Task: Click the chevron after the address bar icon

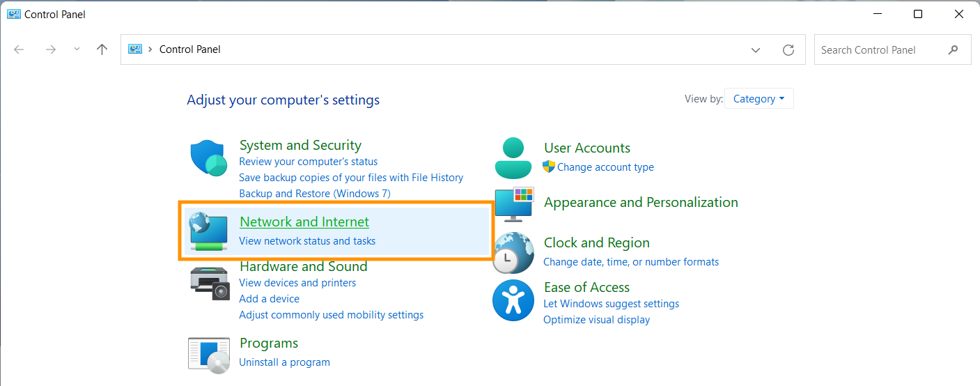Action: coord(150,49)
